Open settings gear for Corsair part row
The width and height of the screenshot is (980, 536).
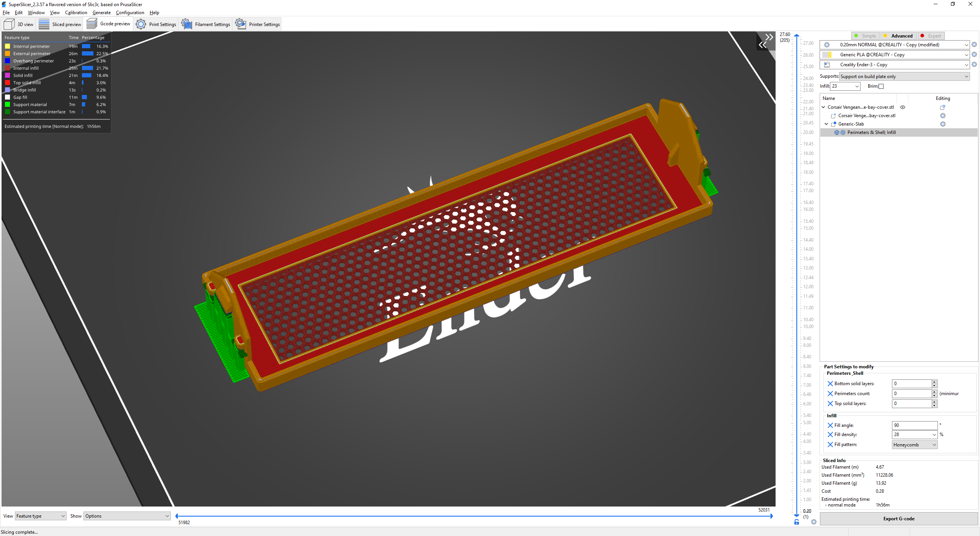coord(943,116)
